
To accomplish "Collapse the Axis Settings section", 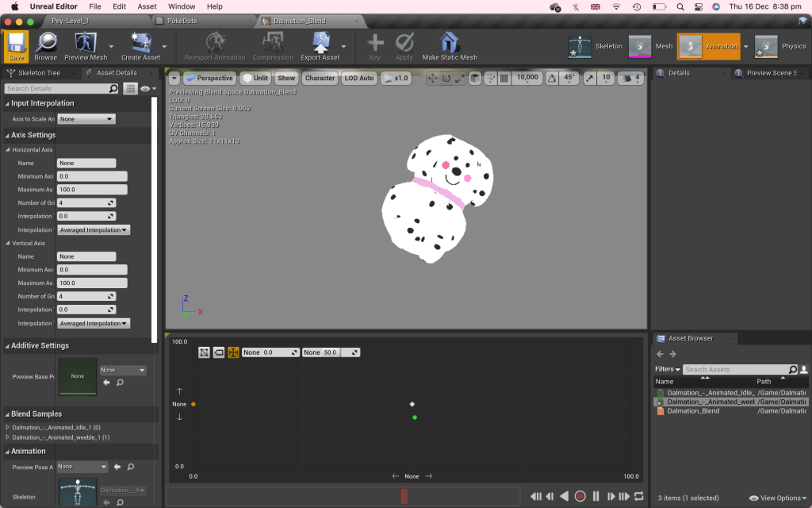I will click(x=8, y=135).
